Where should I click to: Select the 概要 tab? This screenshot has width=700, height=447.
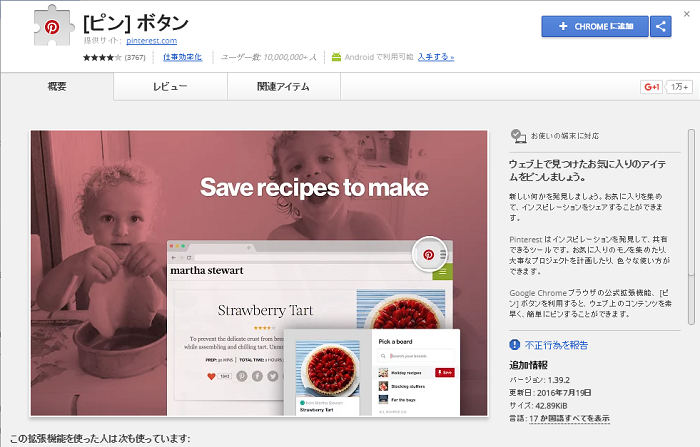coord(57,87)
